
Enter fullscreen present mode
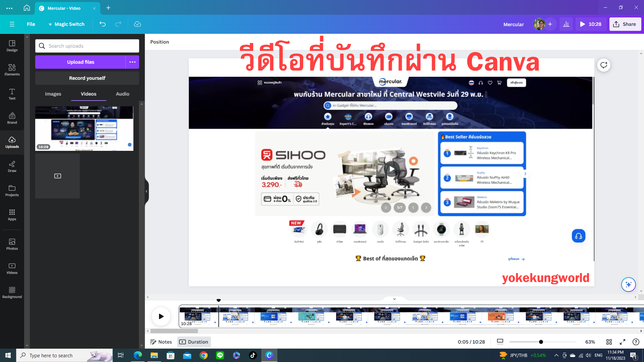pyautogui.click(x=623, y=342)
